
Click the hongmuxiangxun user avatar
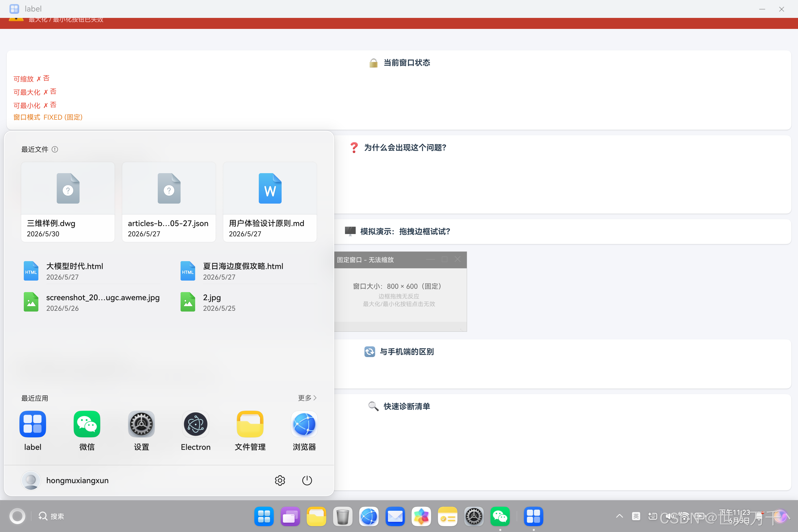coord(31,480)
